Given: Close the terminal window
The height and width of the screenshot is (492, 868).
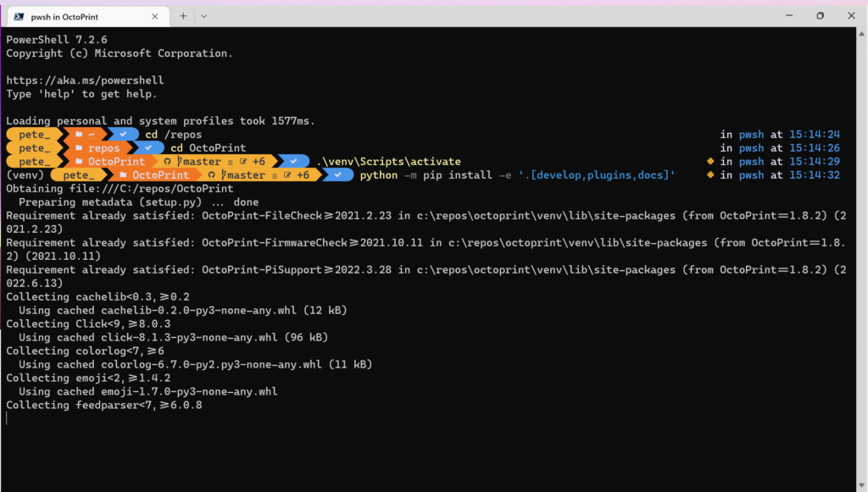Looking at the screenshot, I should 851,15.
